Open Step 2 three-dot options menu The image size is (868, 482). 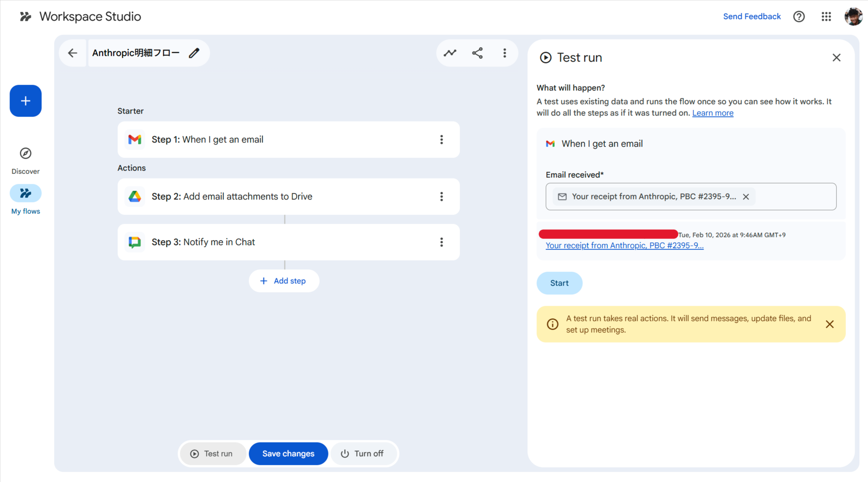point(441,196)
